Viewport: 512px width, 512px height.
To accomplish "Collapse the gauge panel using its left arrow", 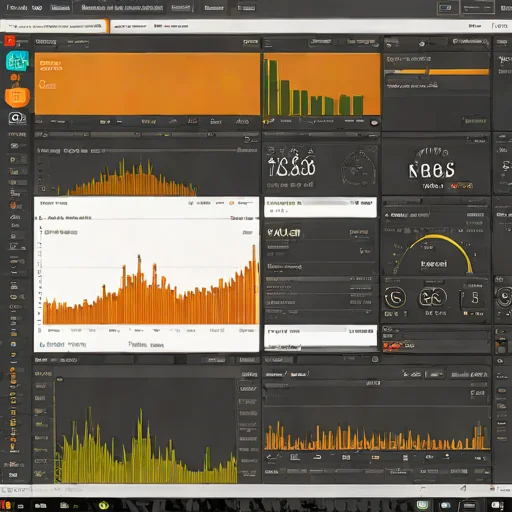I will (x=387, y=215).
